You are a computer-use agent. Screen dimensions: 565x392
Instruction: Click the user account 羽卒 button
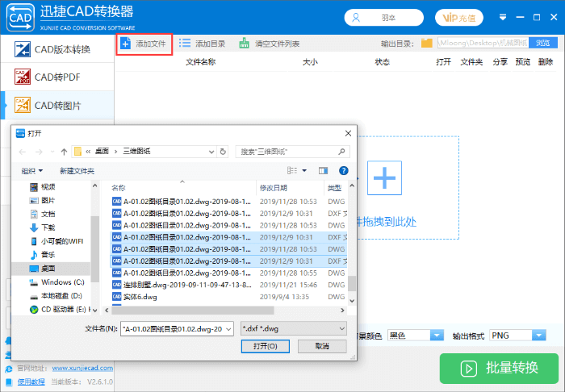click(x=383, y=18)
